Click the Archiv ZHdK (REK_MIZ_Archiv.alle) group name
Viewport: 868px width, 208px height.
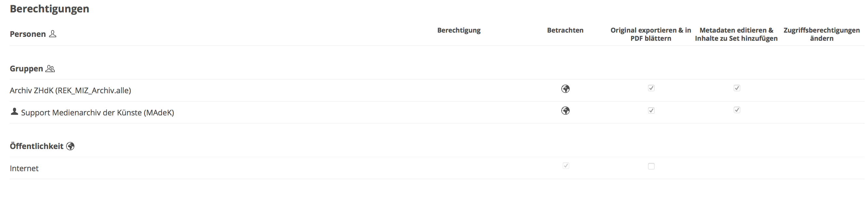pyautogui.click(x=70, y=90)
